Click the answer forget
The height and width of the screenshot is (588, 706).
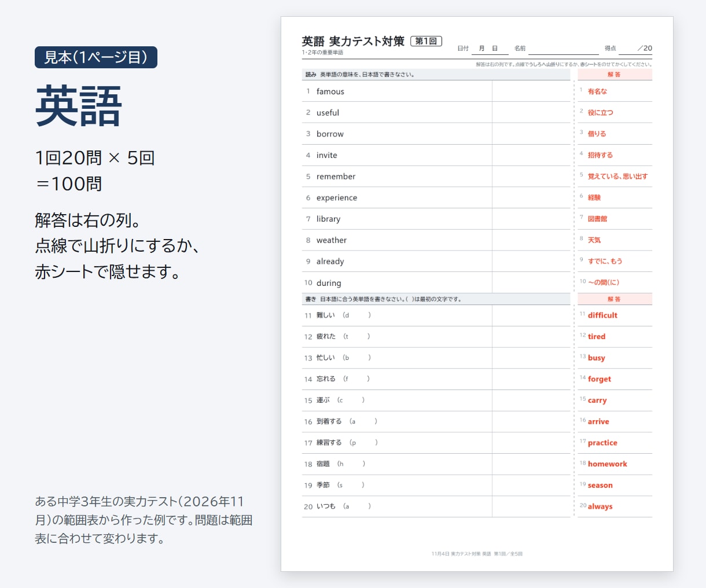click(x=600, y=379)
